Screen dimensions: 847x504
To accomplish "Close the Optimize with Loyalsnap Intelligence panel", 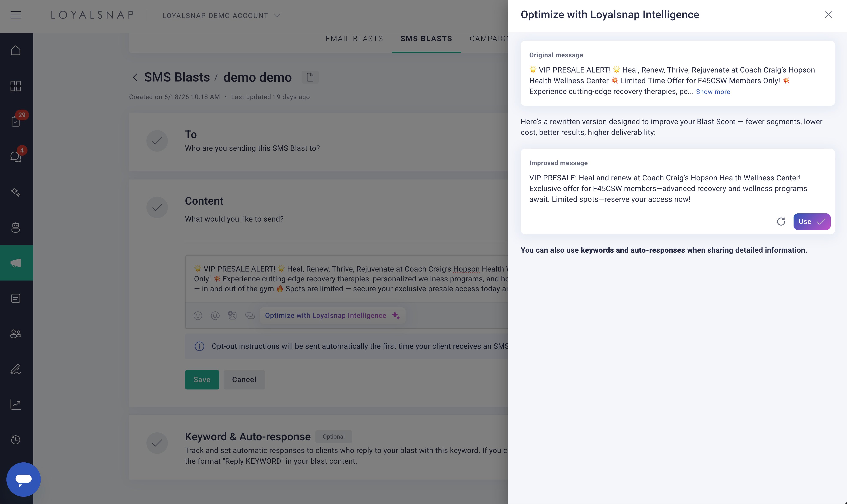I will click(x=828, y=15).
